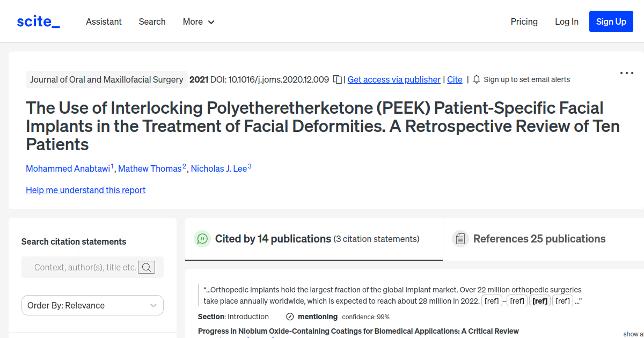
Task: Click the green quote icon on Cited by tab
Action: [202, 238]
